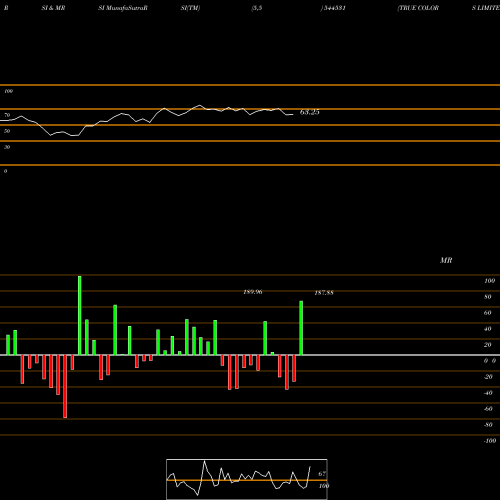Image resolution: width=500 pixels, height=500 pixels.
Task: Click the SI & MR header text
Action: (x=53, y=8)
